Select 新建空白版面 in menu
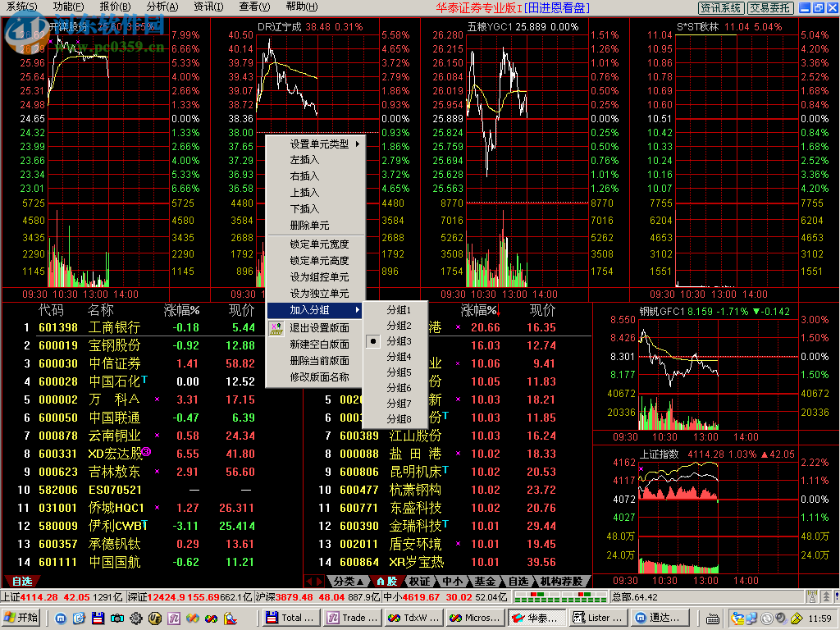The width and height of the screenshot is (840, 630). tap(316, 345)
